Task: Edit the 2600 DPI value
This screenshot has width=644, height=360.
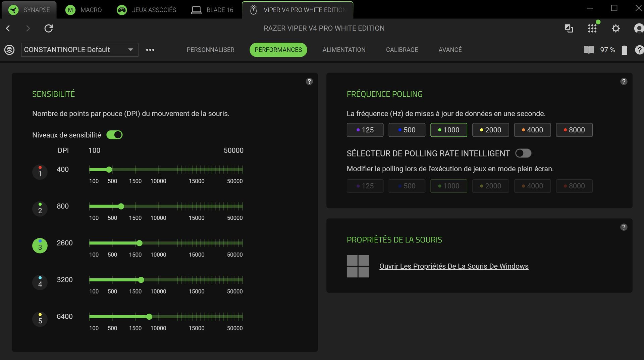Action: coord(65,243)
